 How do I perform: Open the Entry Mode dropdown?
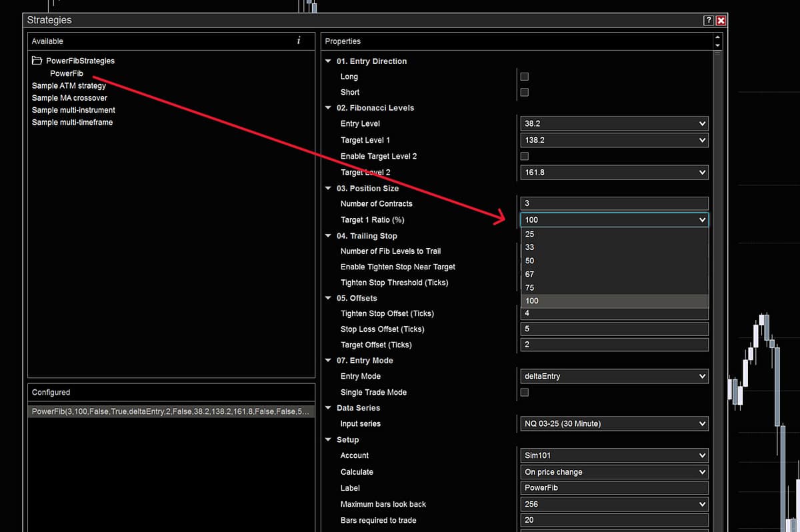click(x=613, y=377)
